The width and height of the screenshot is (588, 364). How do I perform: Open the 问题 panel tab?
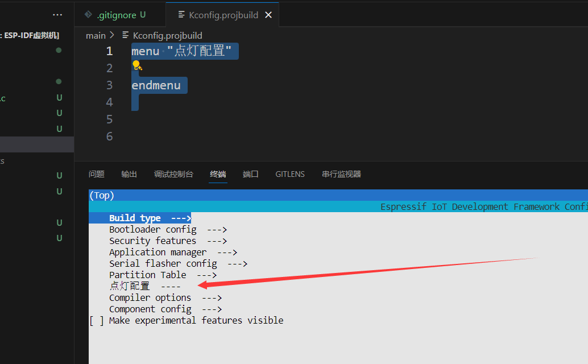97,174
